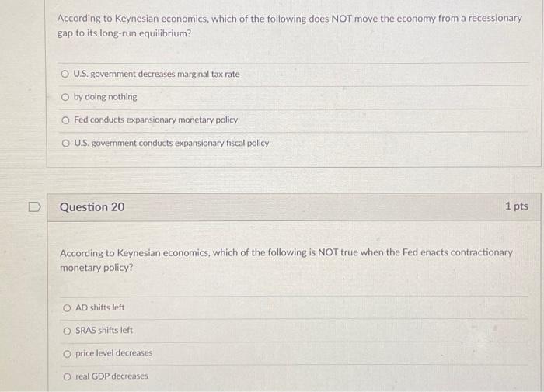544x392 pixels.
Task: Click the 'U.S. government decreases marginal tax rate' text
Action: pos(156,74)
